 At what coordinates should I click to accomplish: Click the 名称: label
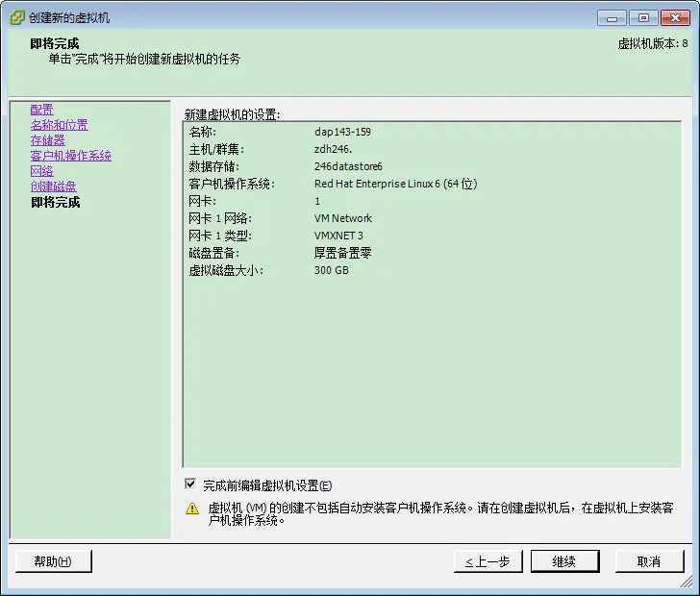coord(202,132)
